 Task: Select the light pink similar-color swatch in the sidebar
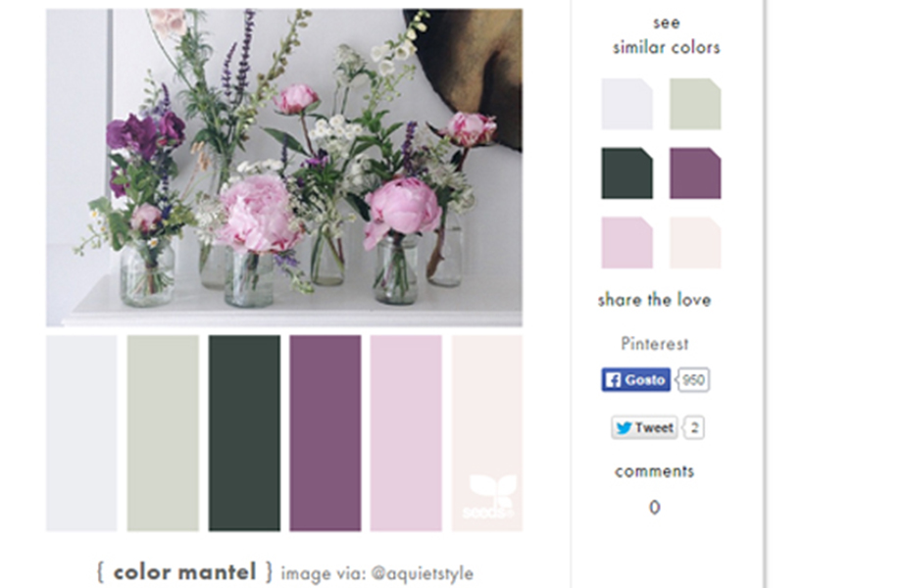(627, 243)
